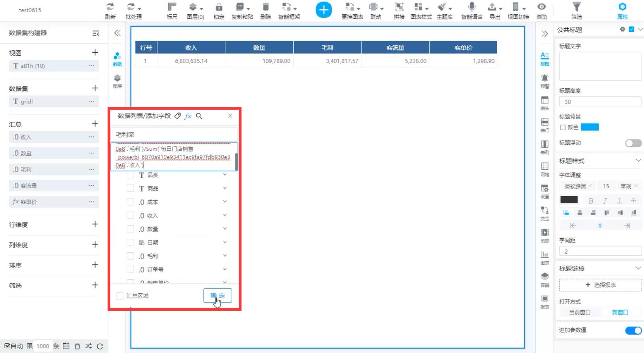This screenshot has height=353, width=644.
Task: Open the 交互 interaction tab
Action: tap(545, 214)
